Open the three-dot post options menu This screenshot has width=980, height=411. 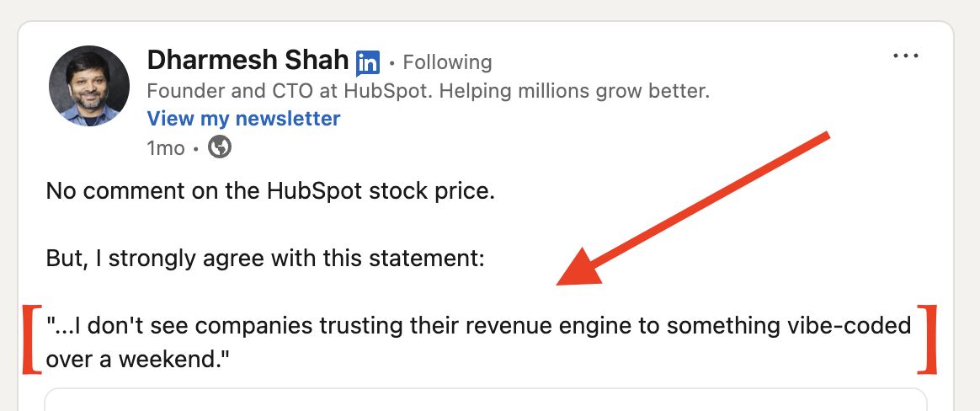[x=906, y=56]
